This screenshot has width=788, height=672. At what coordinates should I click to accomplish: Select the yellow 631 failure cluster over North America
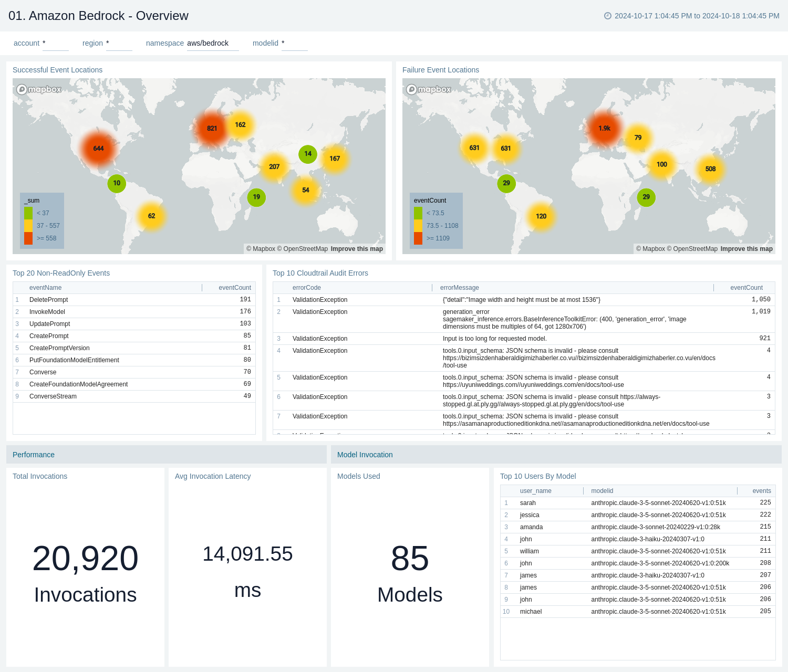[474, 148]
